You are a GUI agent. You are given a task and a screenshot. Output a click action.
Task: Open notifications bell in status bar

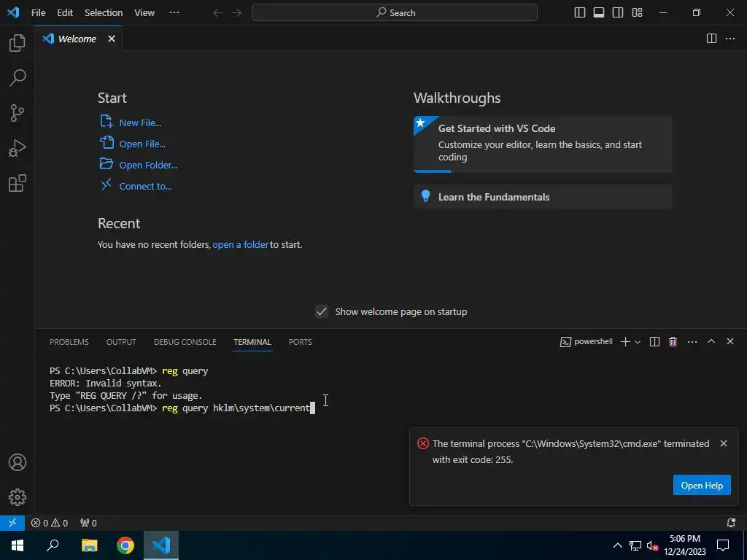coord(731,523)
